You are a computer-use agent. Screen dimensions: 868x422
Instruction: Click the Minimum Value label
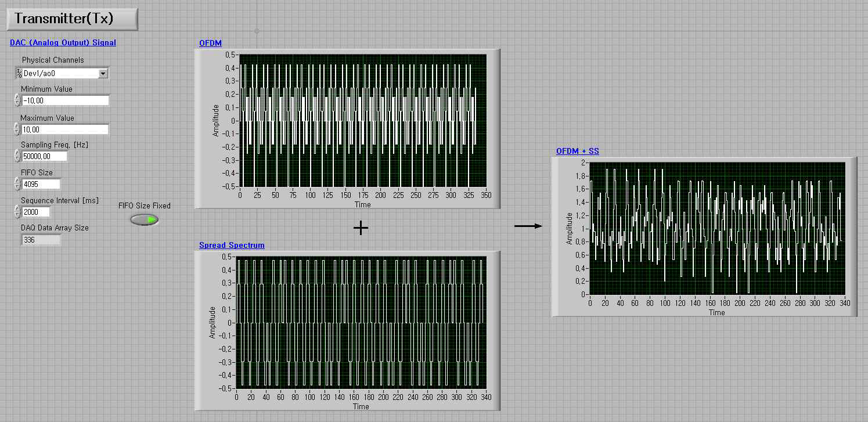point(47,89)
